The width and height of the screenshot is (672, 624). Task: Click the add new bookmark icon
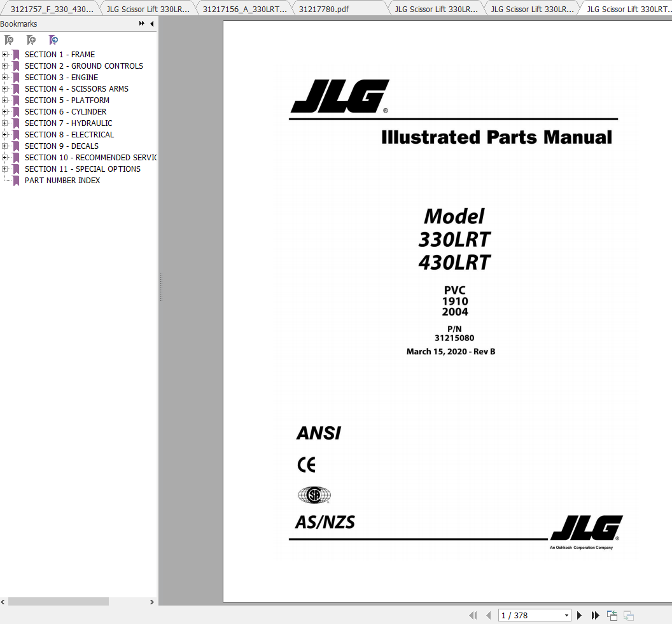click(31, 40)
